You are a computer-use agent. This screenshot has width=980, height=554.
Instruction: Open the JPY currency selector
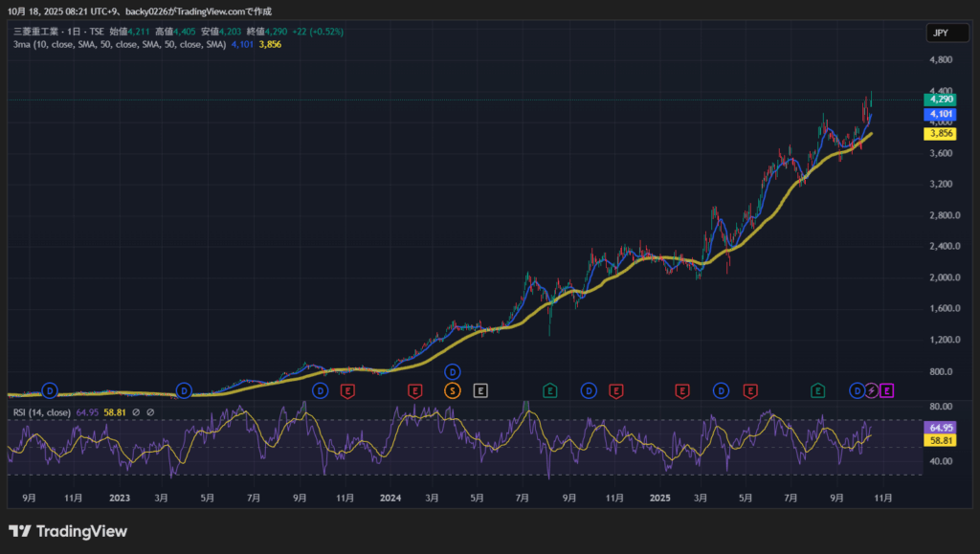[x=939, y=33]
